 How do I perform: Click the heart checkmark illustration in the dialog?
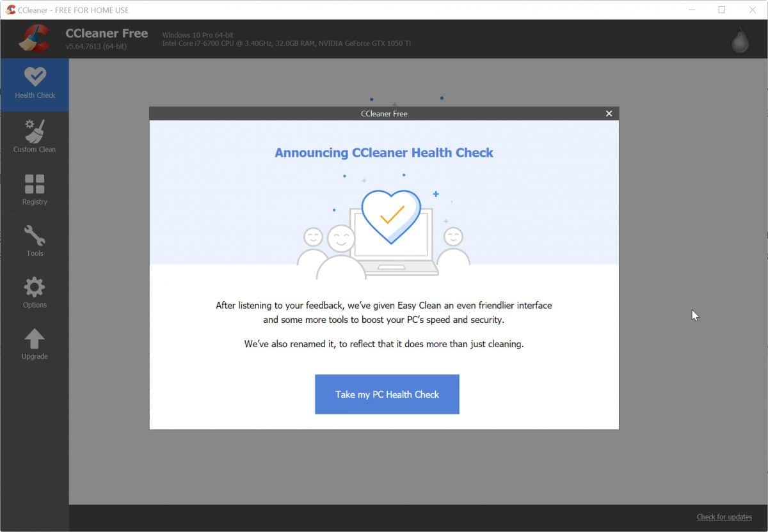(392, 217)
